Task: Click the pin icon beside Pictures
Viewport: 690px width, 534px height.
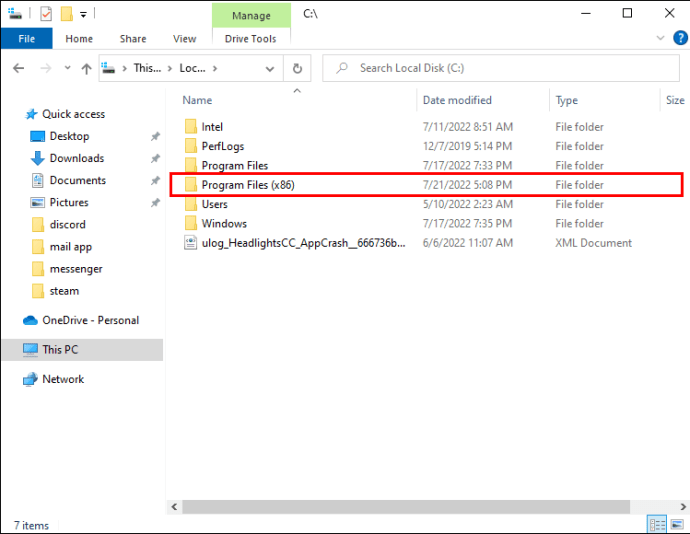Action: point(155,202)
